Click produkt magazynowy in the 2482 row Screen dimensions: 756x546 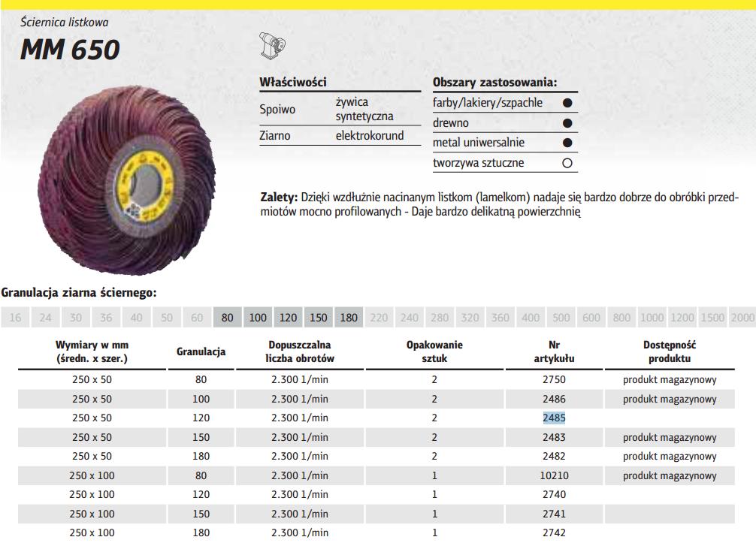[x=670, y=457]
